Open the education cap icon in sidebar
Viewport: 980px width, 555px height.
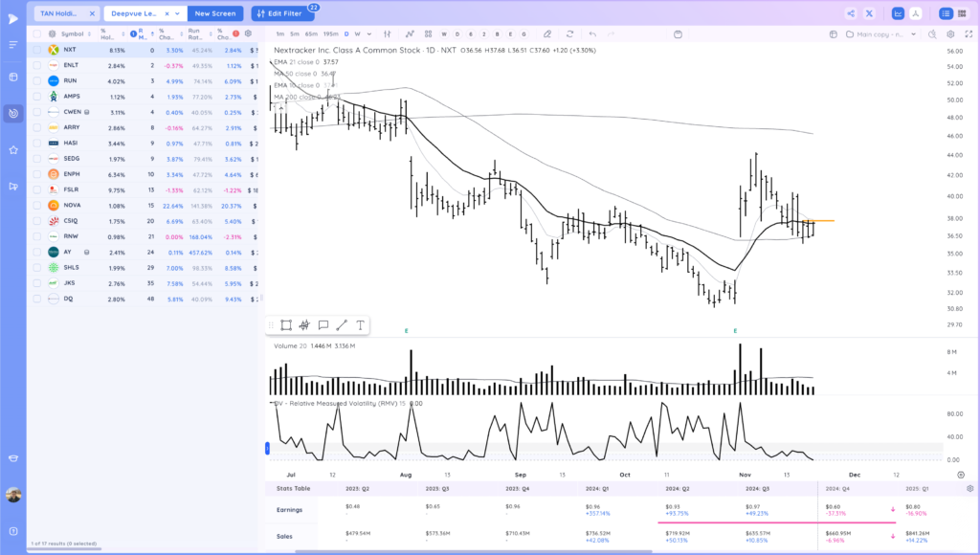pos(13,458)
